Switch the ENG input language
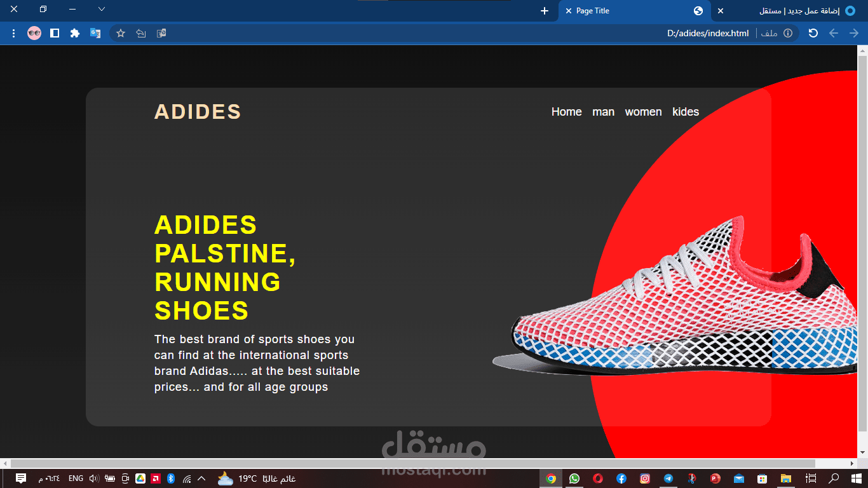 (76, 478)
